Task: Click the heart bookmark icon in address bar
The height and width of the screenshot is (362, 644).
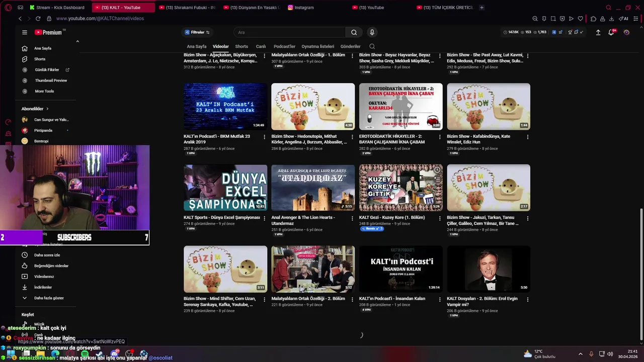Action: pyautogui.click(x=580, y=19)
